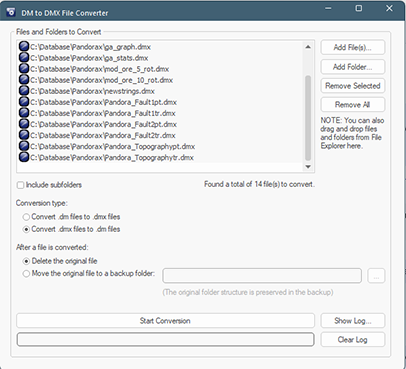Click the app icon in the title bar
The width and height of the screenshot is (406, 369).
11,12
